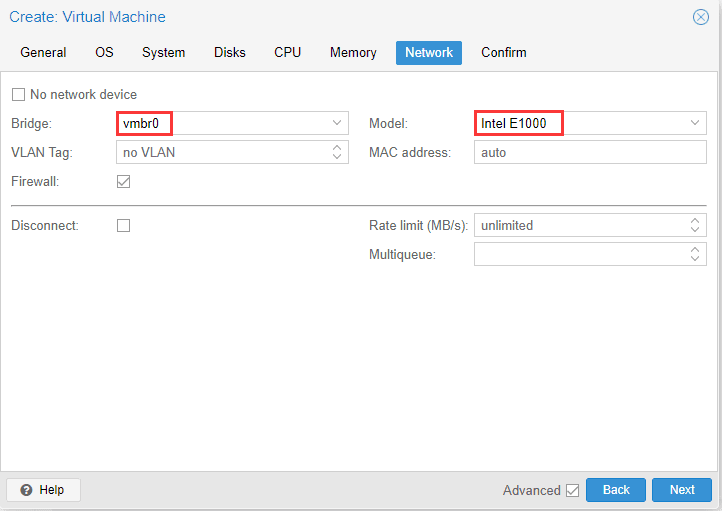Expand the Model dropdown arrow
722x511 pixels.
click(695, 123)
